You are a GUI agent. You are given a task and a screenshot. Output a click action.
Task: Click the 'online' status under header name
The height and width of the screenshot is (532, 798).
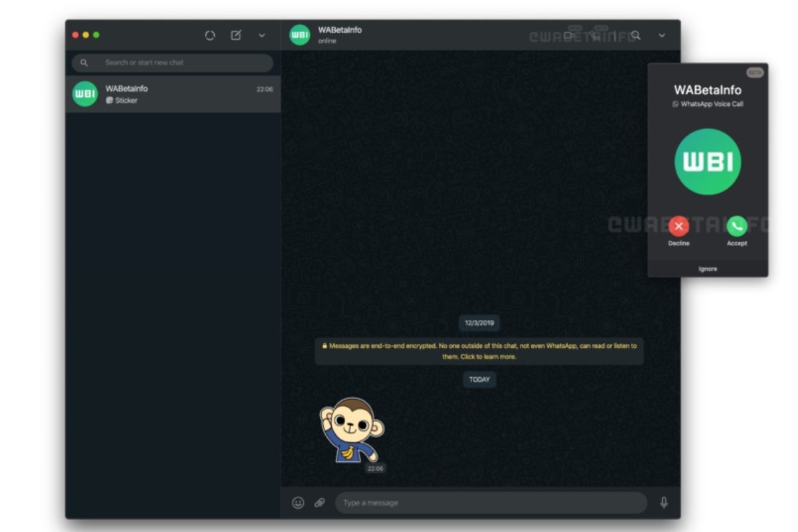click(327, 41)
